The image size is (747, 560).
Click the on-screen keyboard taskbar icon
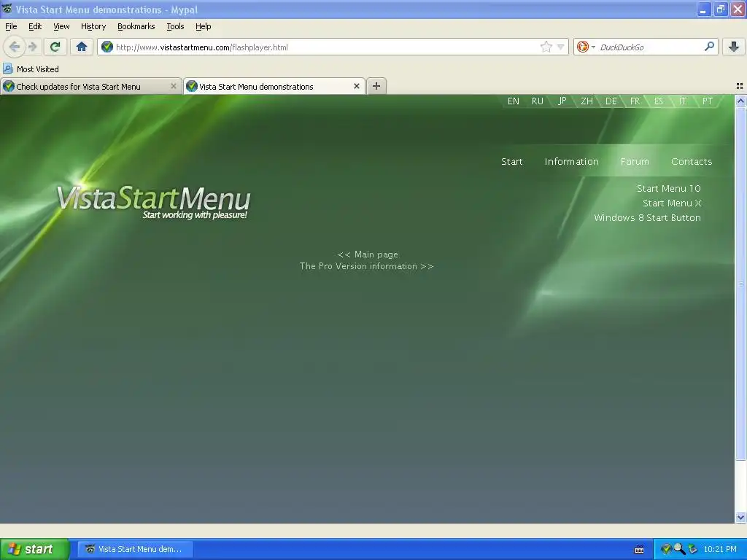(x=639, y=550)
